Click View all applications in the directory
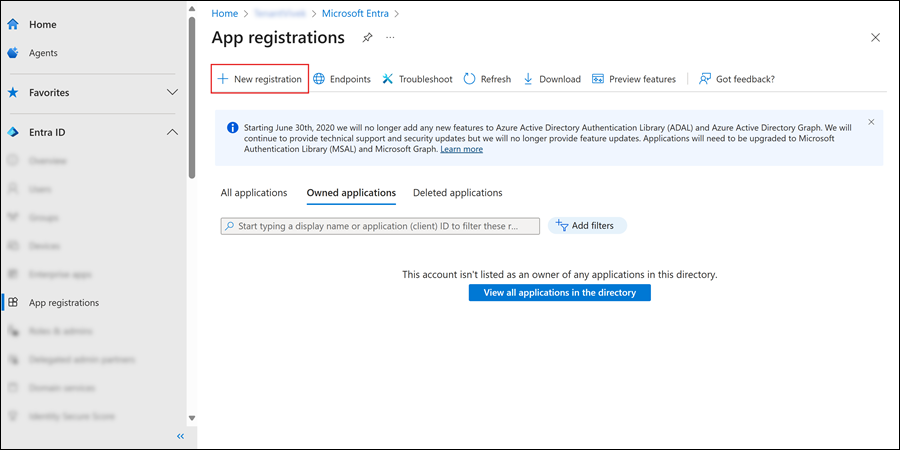The width and height of the screenshot is (900, 450). tap(560, 293)
